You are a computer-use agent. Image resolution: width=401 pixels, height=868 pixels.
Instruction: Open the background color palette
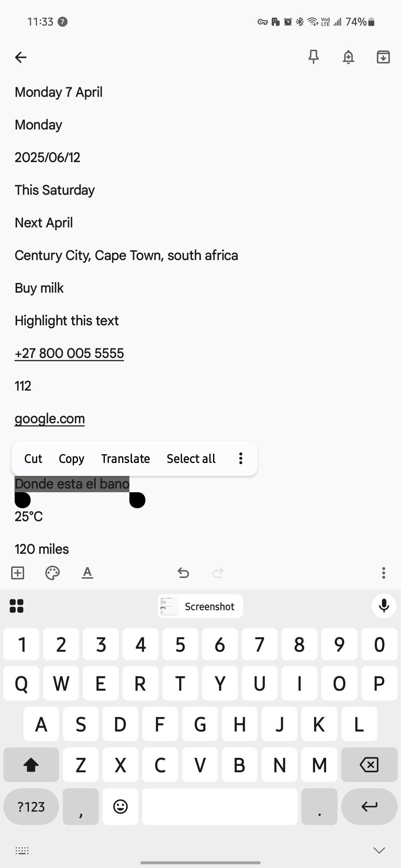pyautogui.click(x=52, y=573)
